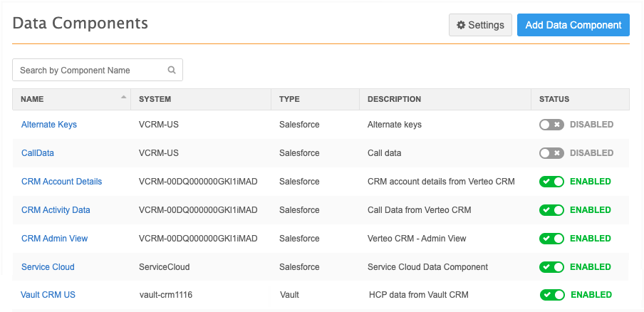This screenshot has width=644, height=312.
Task: Enable the CallData status toggle
Action: [x=551, y=153]
